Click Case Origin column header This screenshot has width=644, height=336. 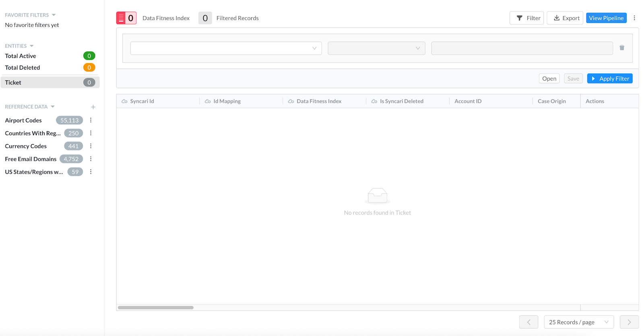coord(551,101)
